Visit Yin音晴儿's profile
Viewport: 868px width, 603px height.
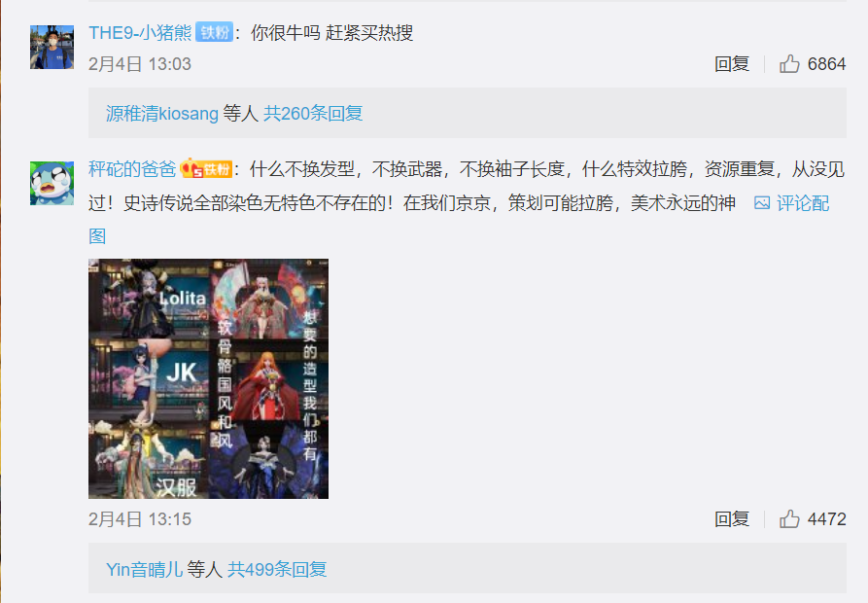[x=144, y=569]
